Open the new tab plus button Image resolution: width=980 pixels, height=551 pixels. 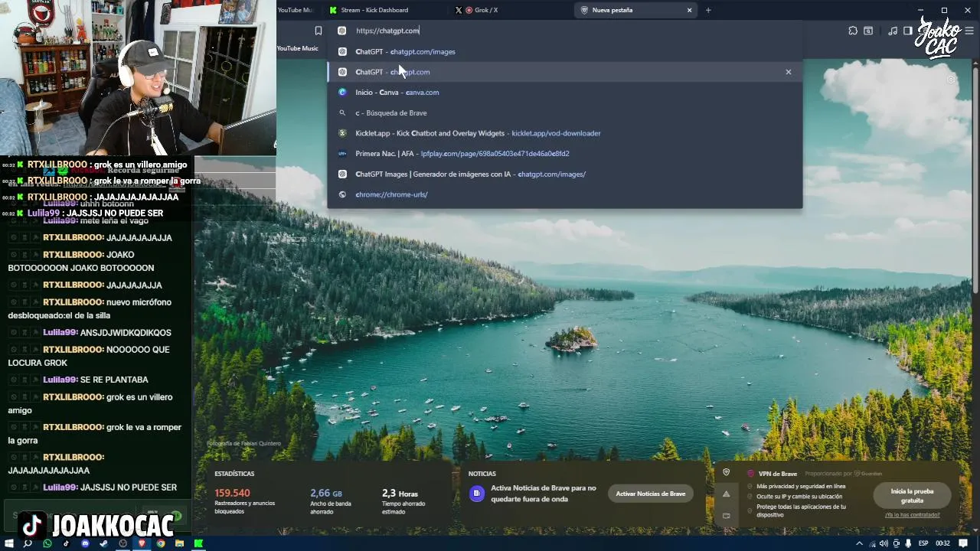708,10
